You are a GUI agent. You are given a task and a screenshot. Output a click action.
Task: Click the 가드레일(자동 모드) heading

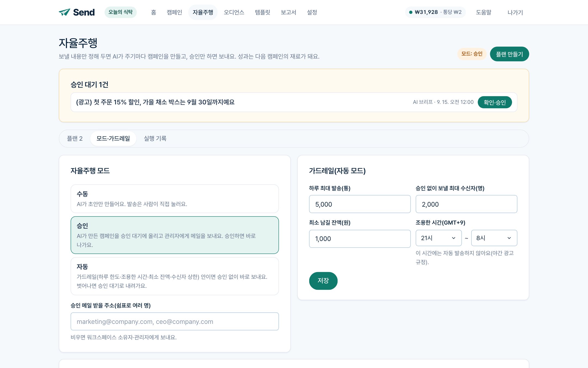coord(337,171)
